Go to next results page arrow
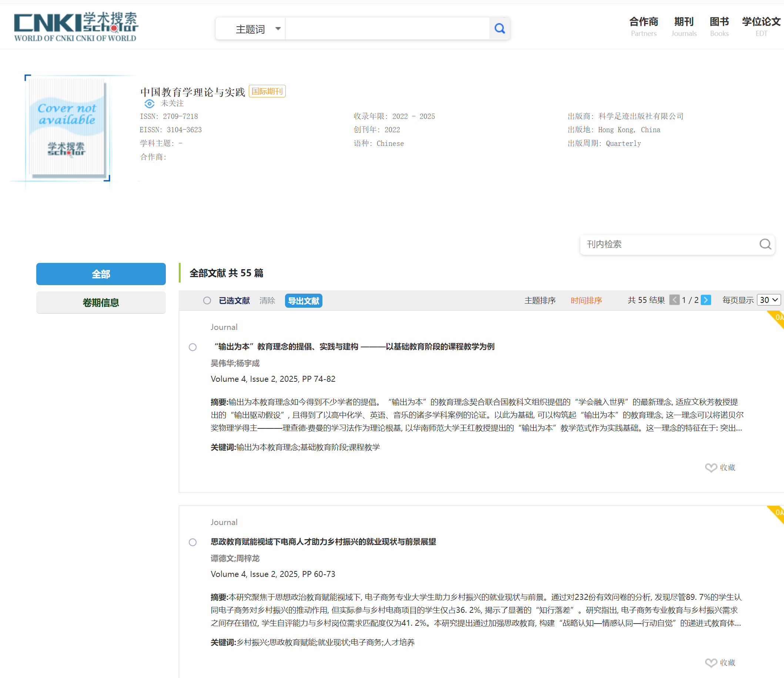Image resolution: width=784 pixels, height=678 pixels. pos(706,300)
